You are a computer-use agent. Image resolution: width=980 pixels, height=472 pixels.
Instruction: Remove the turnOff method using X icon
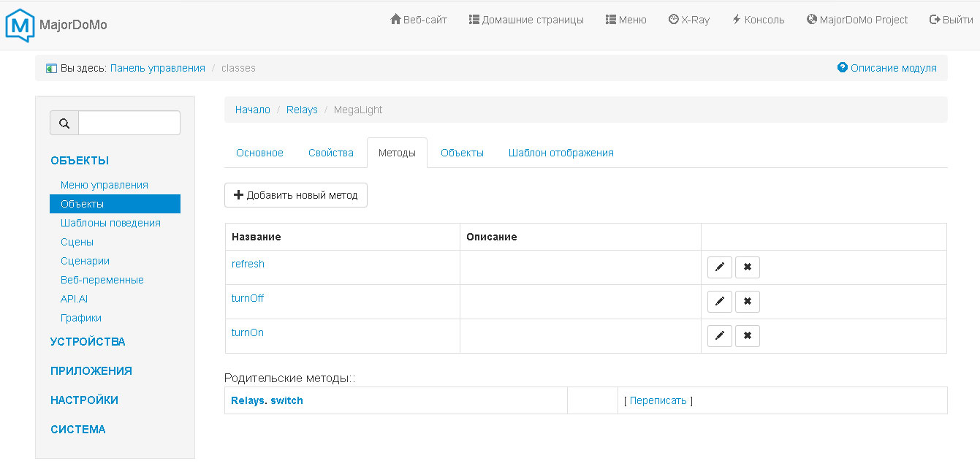747,302
